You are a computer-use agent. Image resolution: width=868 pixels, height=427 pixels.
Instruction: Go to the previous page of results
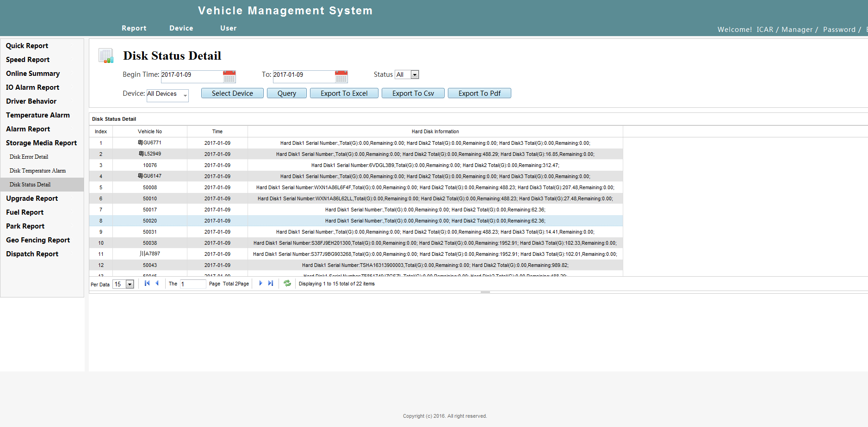157,284
